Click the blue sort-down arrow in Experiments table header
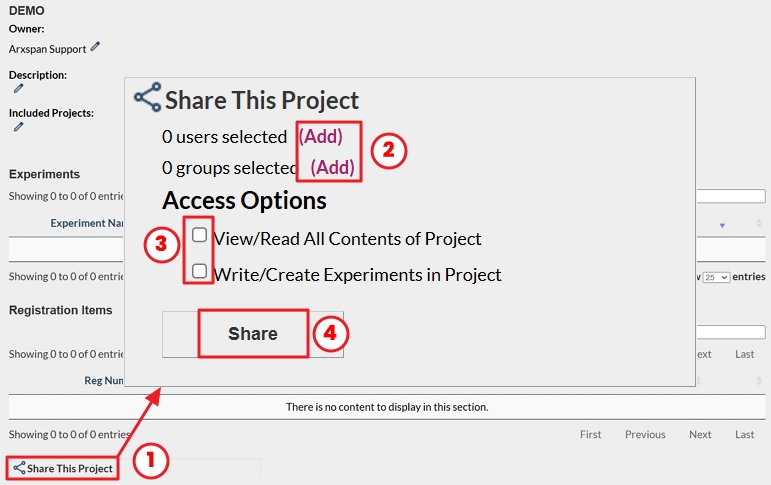Image resolution: width=771 pixels, height=485 pixels. (722, 225)
